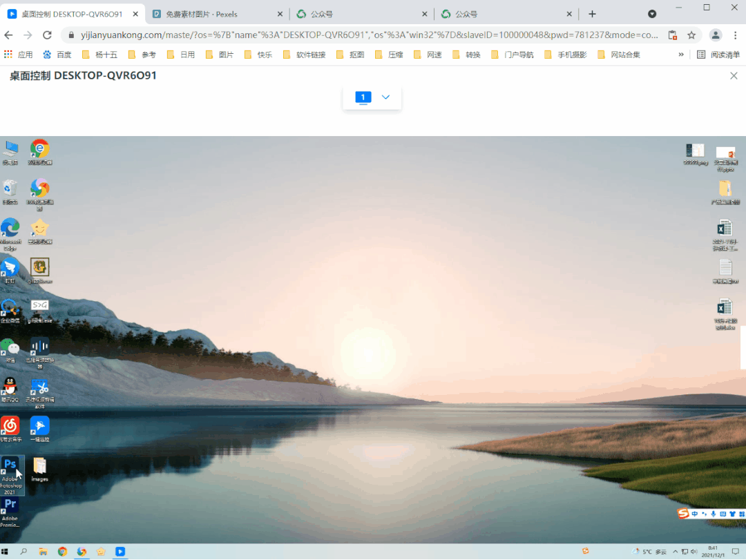Open Microsoft Edge desktop icon

coord(10,233)
